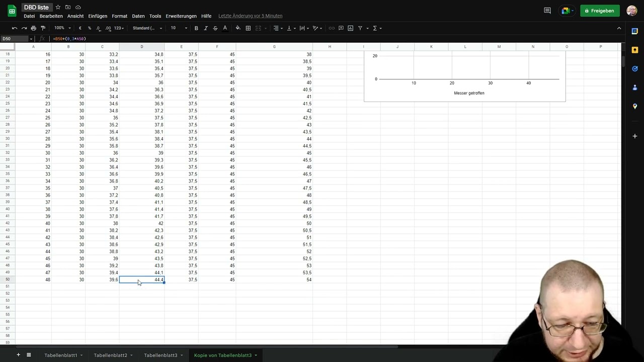Screen dimensions: 644x362
Task: Open the borders tool
Action: 248,28
